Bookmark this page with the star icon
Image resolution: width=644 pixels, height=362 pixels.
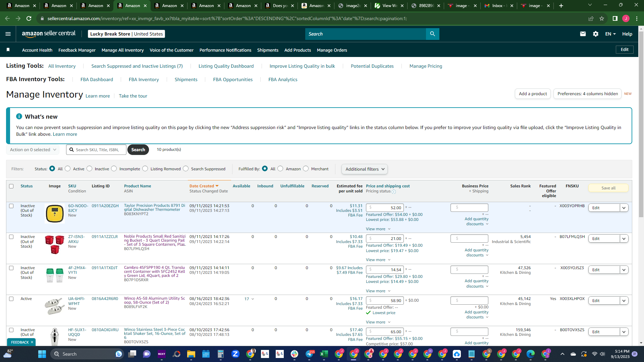pos(602,18)
